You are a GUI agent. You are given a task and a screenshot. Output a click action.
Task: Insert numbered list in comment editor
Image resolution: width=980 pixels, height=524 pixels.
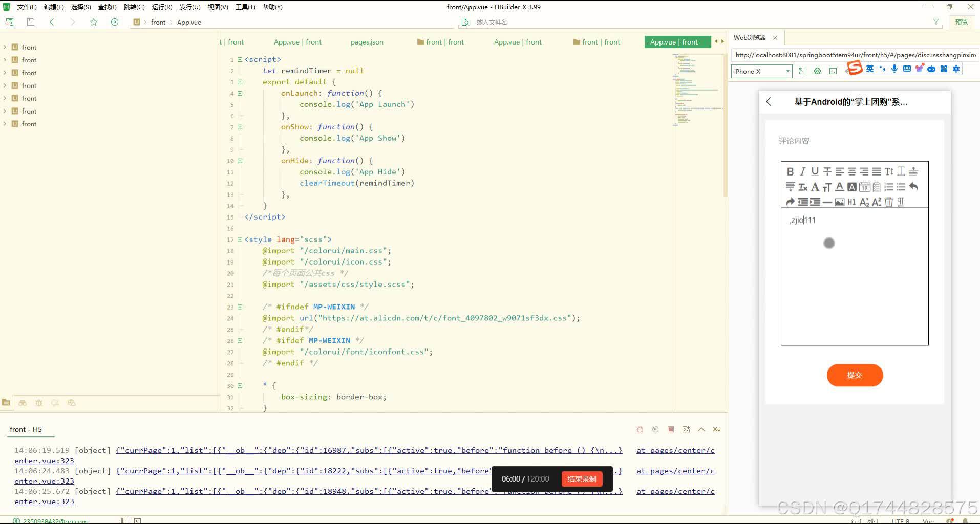[889, 187]
